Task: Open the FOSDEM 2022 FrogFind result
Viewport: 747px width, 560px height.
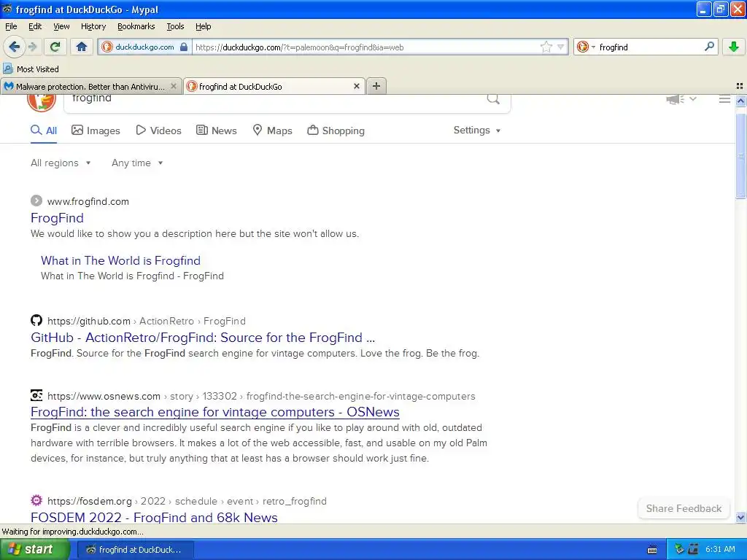Action: pos(154,517)
